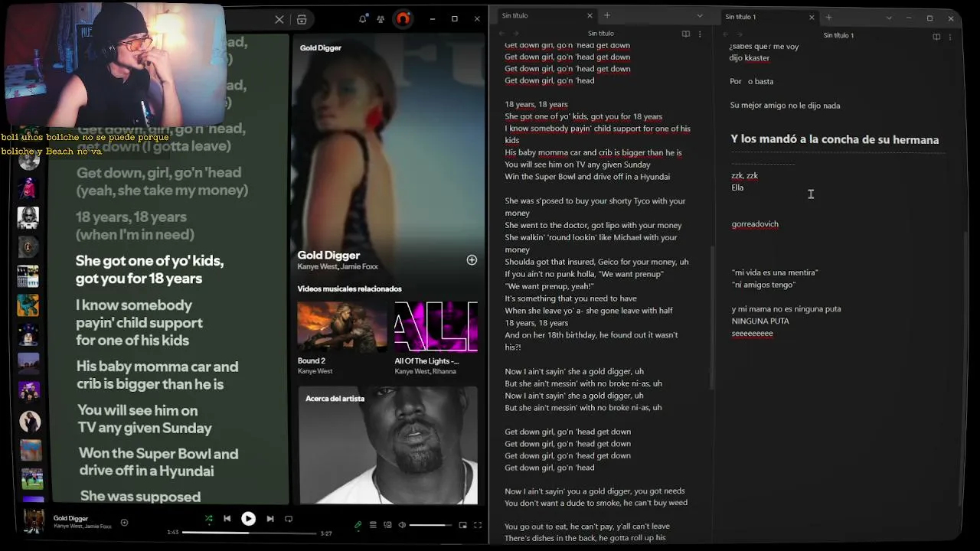Screen dimensions: 980x551
Task: Click the 'Sin título' note title in header
Action: (x=601, y=34)
